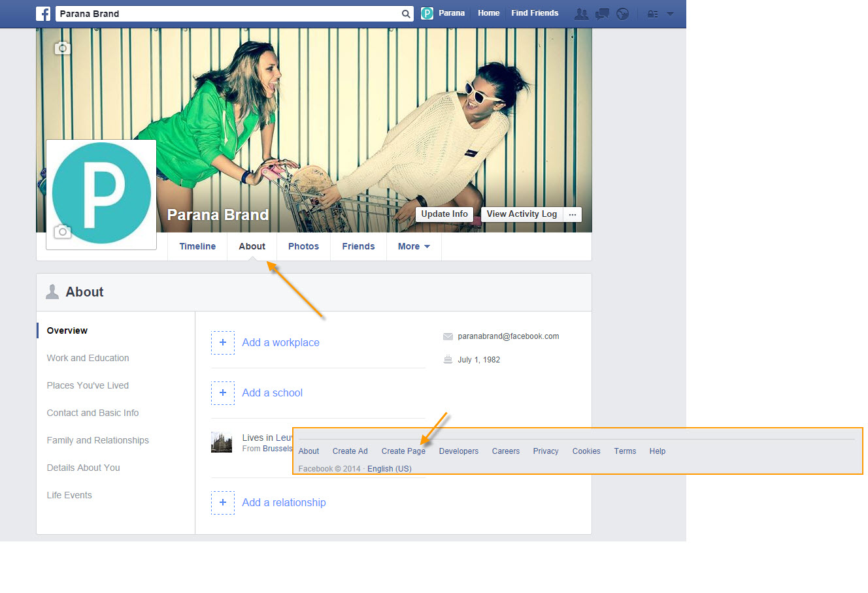Open friend requests icon in top bar
This screenshot has height=593, width=868.
tap(581, 14)
